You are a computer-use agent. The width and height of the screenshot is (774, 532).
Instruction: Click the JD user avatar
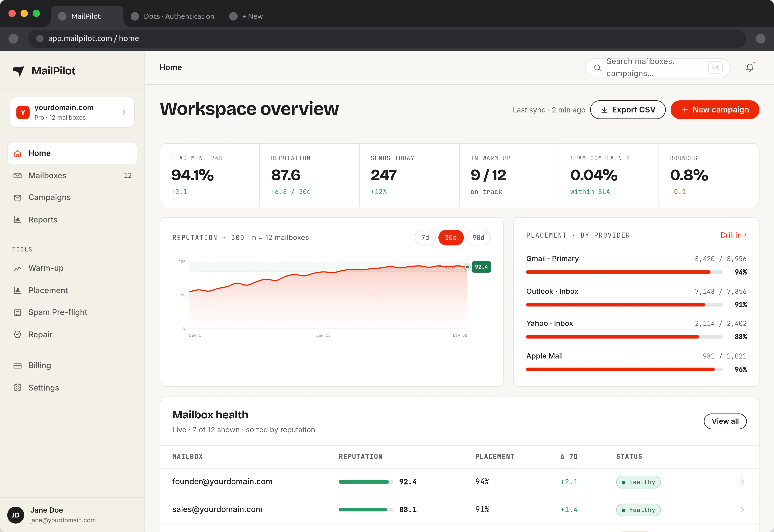point(16,515)
